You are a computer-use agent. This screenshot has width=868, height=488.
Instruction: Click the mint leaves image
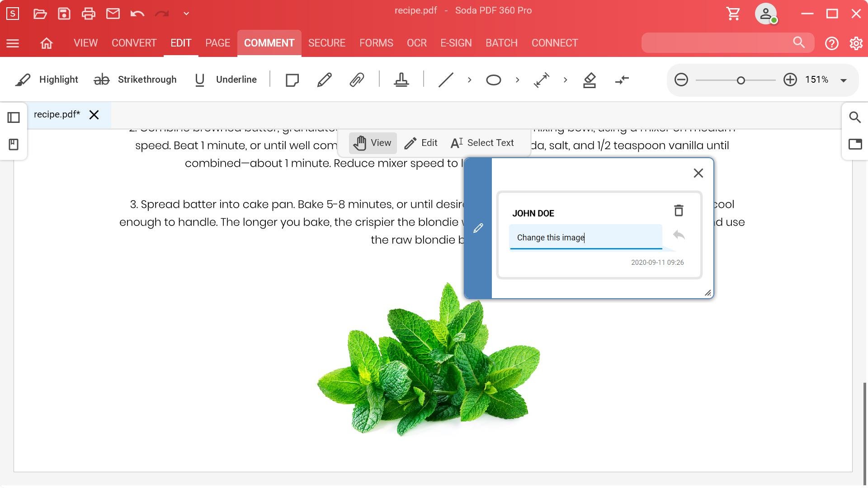coord(429,359)
